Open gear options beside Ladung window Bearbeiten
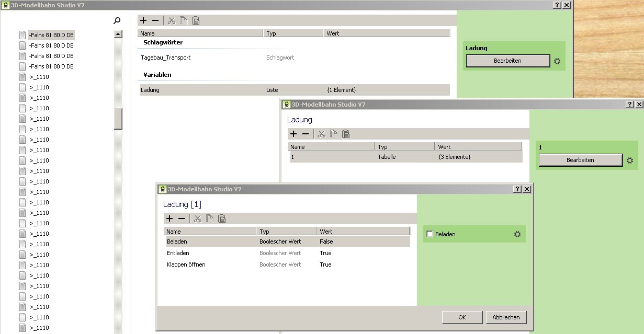Viewport: 644px width, 334px height. coord(630,160)
